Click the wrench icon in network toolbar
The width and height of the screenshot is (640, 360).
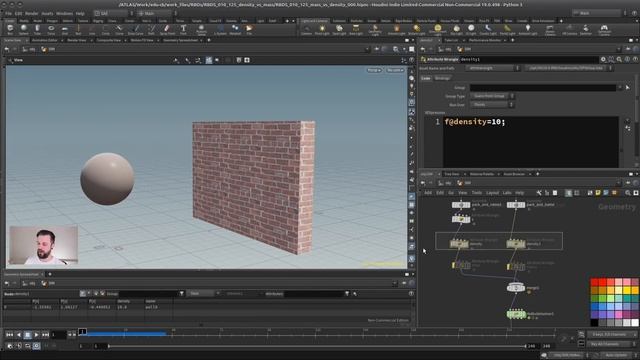pos(539,193)
